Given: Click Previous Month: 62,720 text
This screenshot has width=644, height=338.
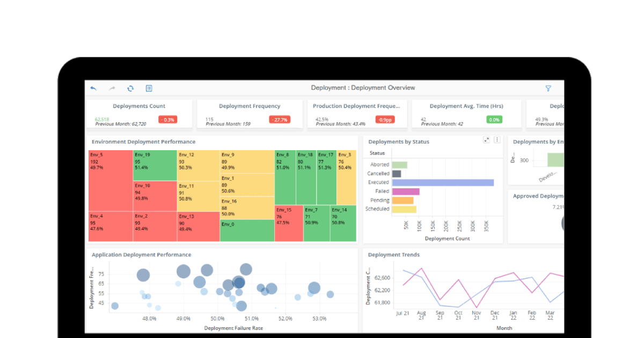Looking at the screenshot, I should pos(121,124).
